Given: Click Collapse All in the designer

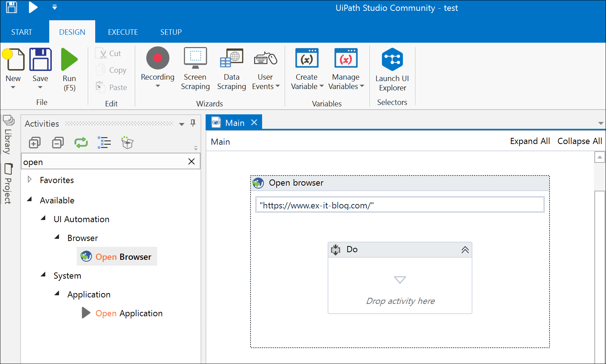Looking at the screenshot, I should [580, 141].
